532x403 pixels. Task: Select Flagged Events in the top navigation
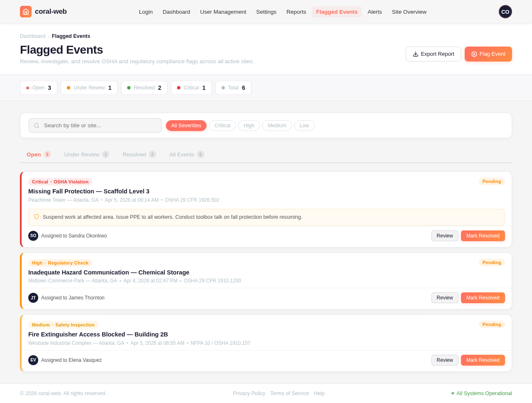coord(337,12)
